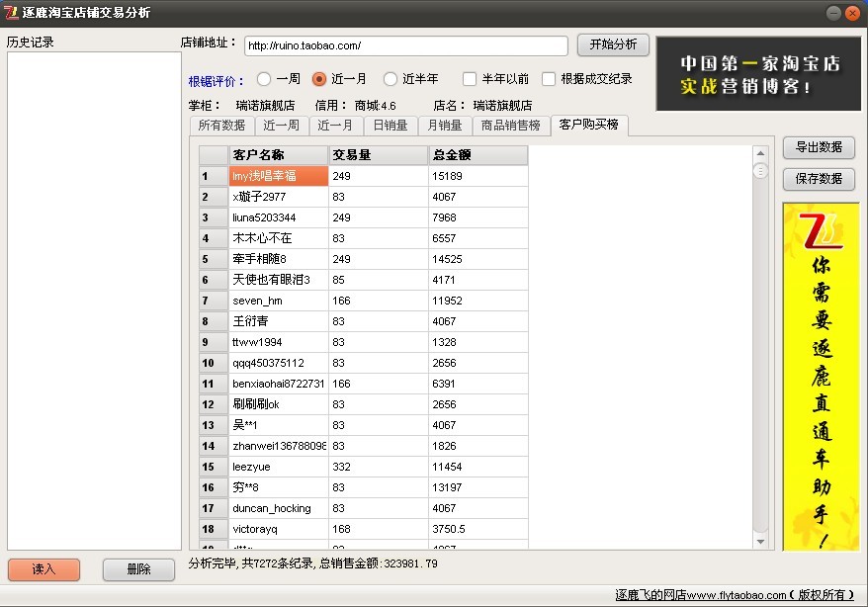Click the 历史记录 list box

(x=94, y=301)
